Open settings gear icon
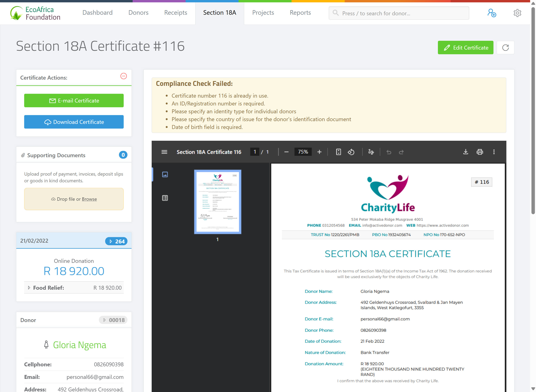 pyautogui.click(x=517, y=13)
